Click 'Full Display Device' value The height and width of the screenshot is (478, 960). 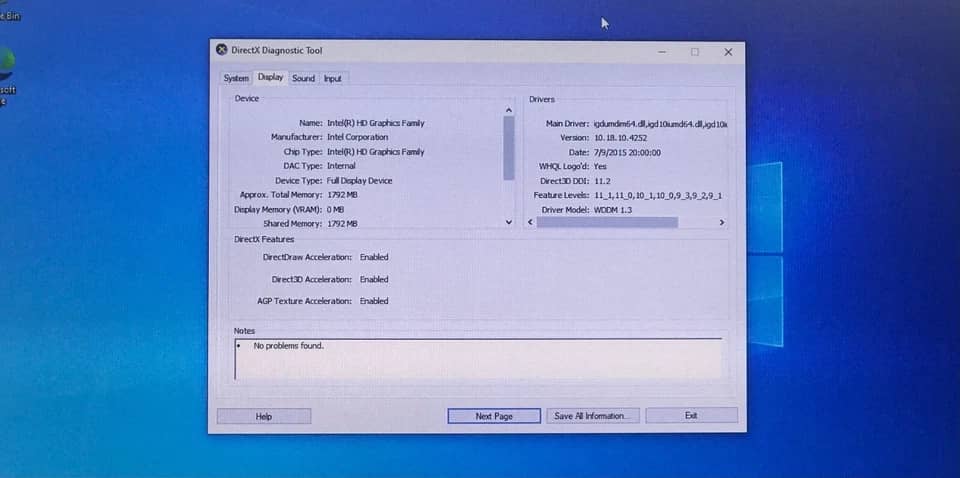click(359, 181)
